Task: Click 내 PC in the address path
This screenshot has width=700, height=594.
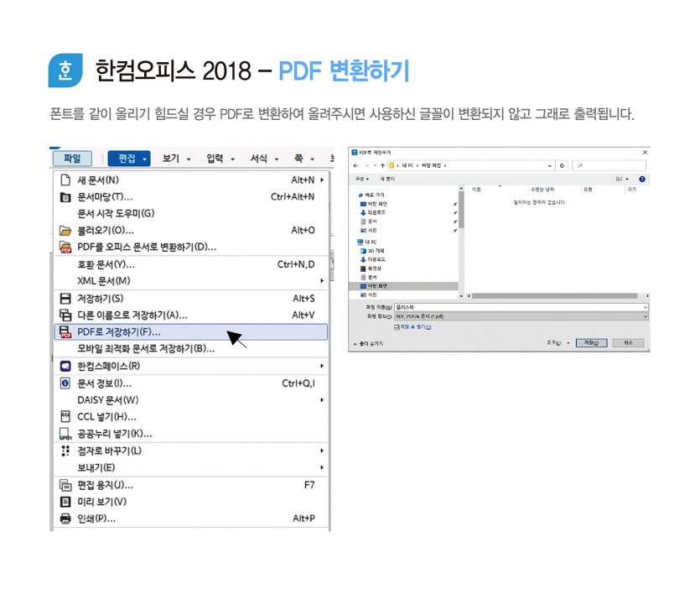Action: (407, 165)
